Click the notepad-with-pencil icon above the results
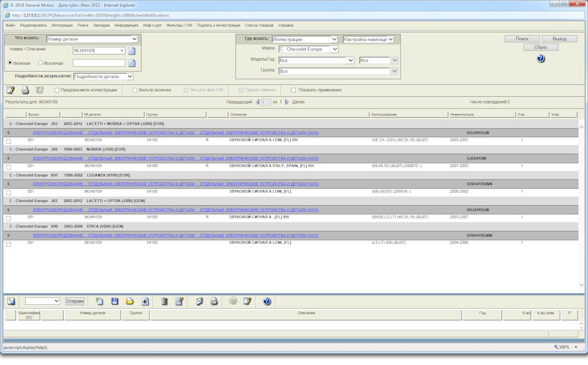This screenshot has height=365, width=588. click(10, 90)
